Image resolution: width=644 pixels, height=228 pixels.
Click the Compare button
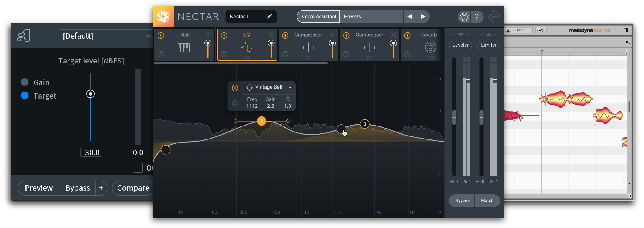(133, 188)
